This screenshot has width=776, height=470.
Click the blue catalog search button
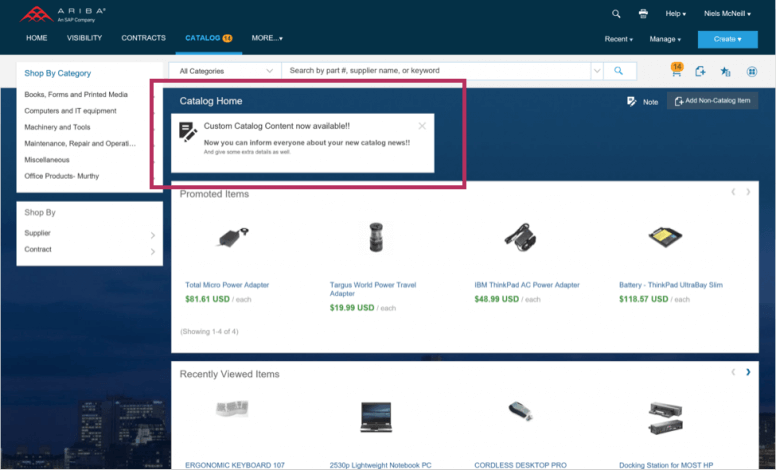[x=618, y=71]
